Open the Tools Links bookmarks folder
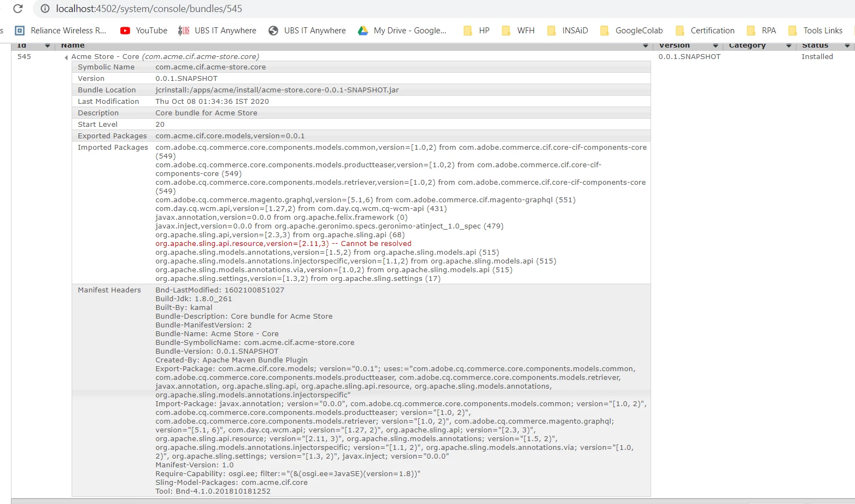The height and width of the screenshot is (504, 855). (x=816, y=31)
